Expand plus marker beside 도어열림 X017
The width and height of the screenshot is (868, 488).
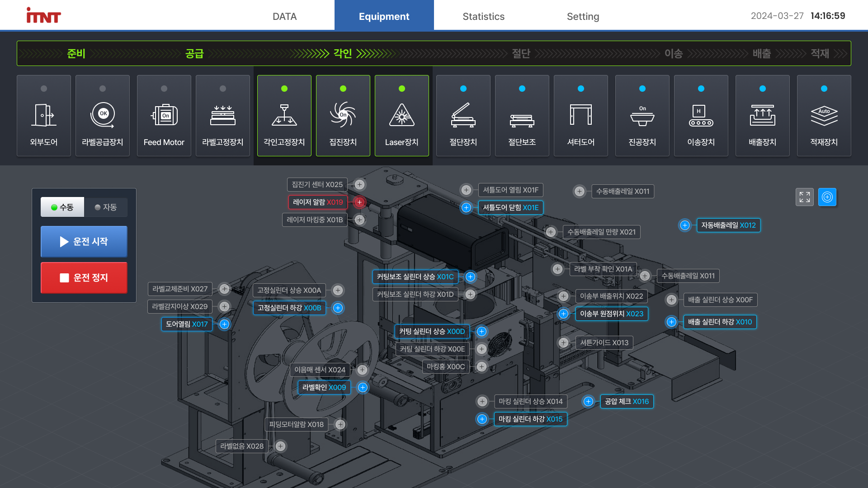[224, 324]
